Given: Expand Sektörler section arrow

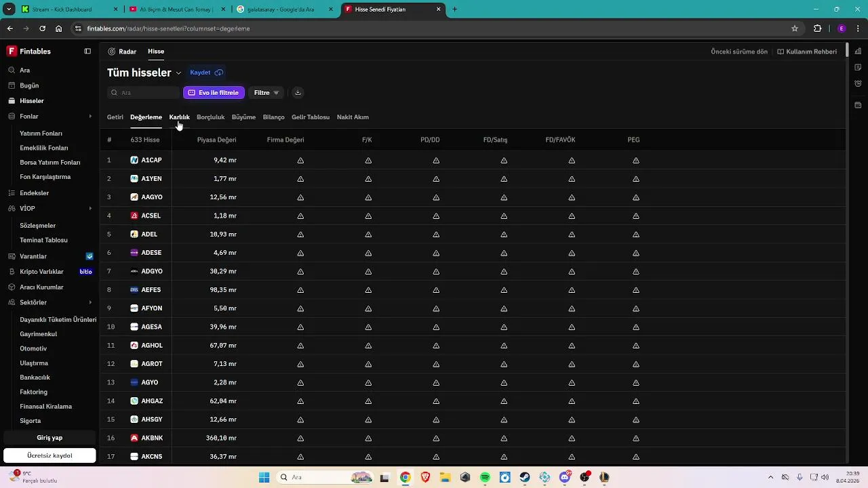Looking at the screenshot, I should pyautogui.click(x=90, y=302).
